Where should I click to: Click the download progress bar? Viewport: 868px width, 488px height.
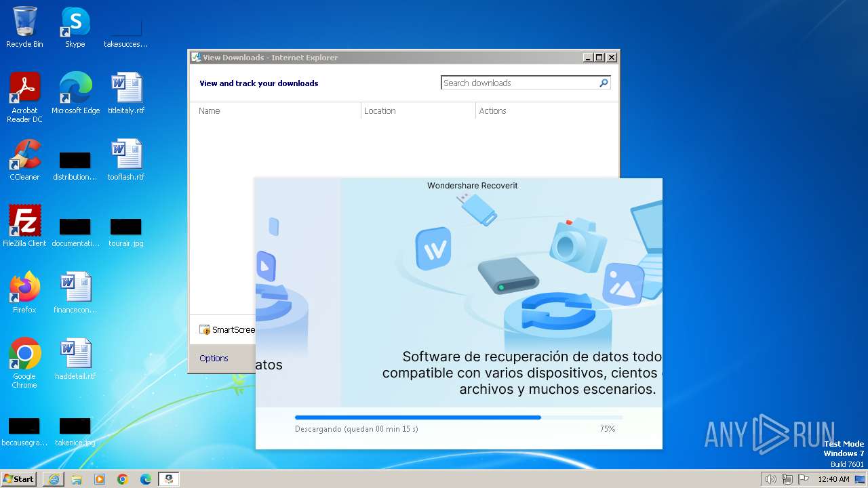coord(458,418)
